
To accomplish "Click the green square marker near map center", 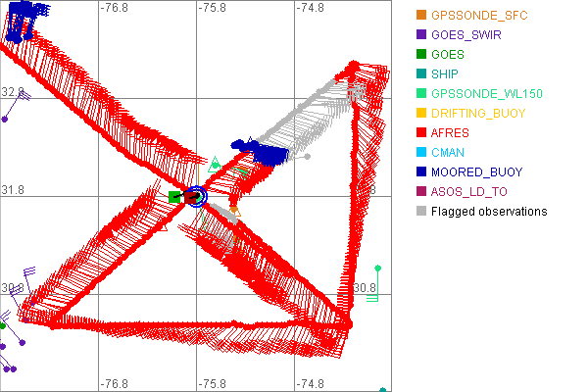I will (174, 197).
